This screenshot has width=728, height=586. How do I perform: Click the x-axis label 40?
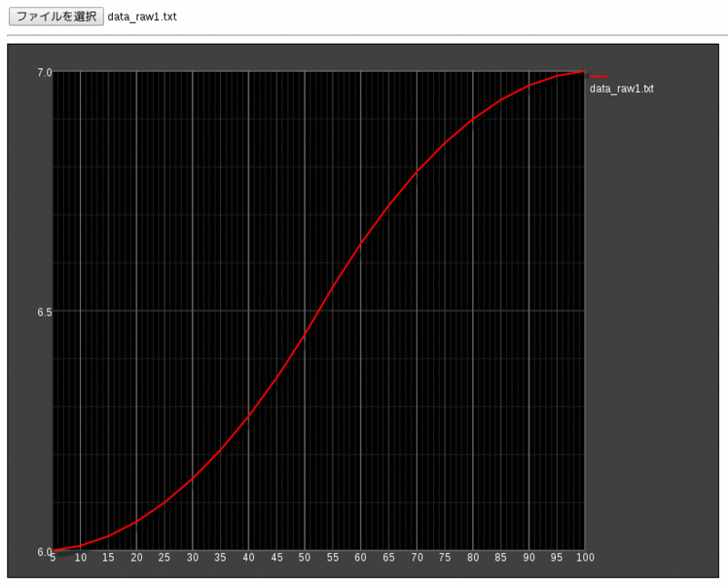pos(248,557)
